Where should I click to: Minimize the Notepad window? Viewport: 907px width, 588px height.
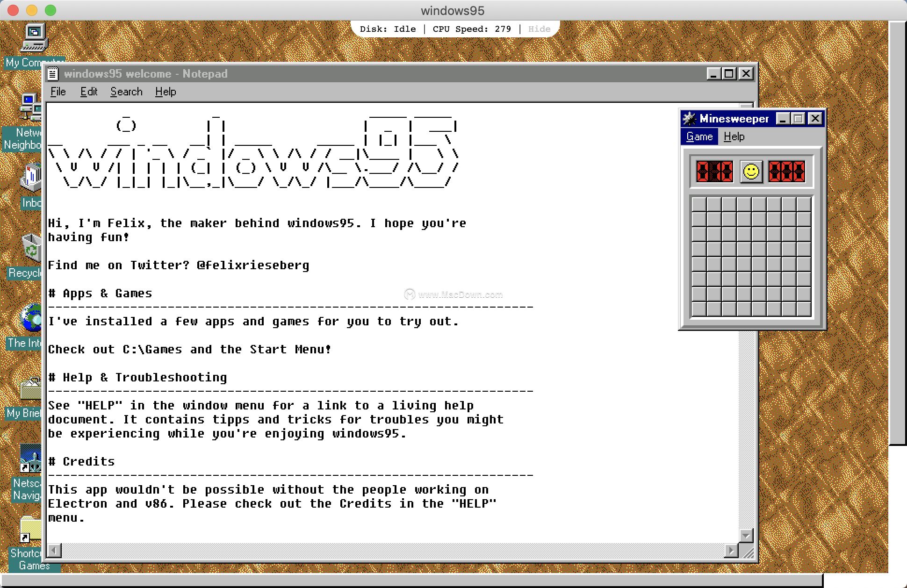coord(713,74)
